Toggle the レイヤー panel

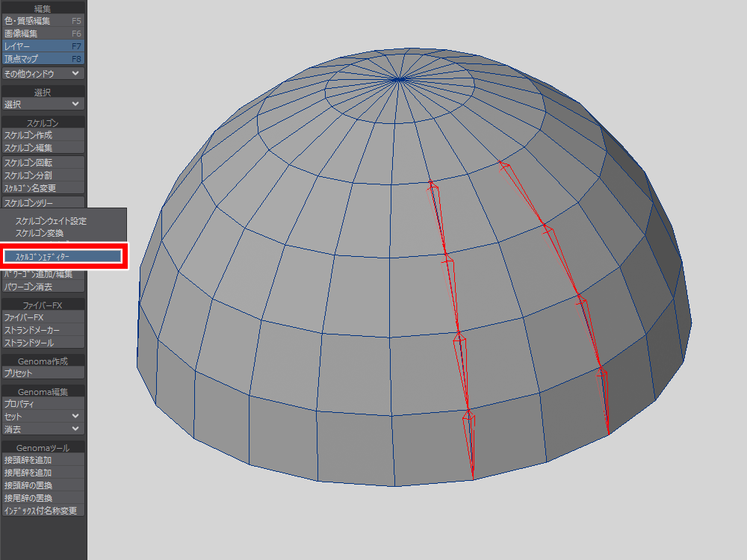click(43, 46)
